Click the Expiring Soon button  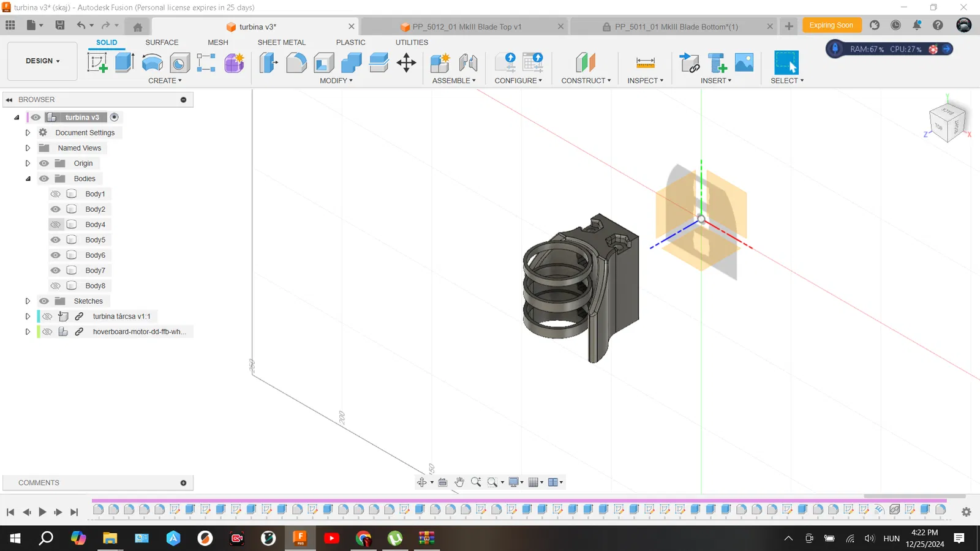click(x=831, y=25)
